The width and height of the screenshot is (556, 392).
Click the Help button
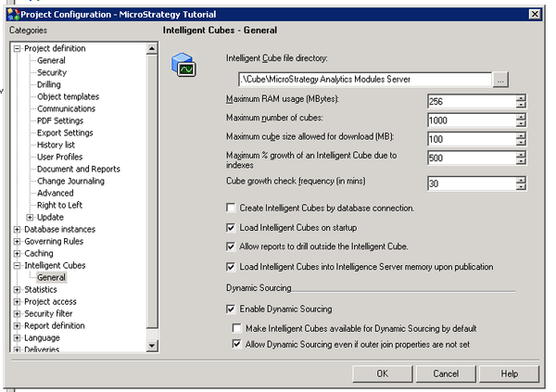pos(509,373)
